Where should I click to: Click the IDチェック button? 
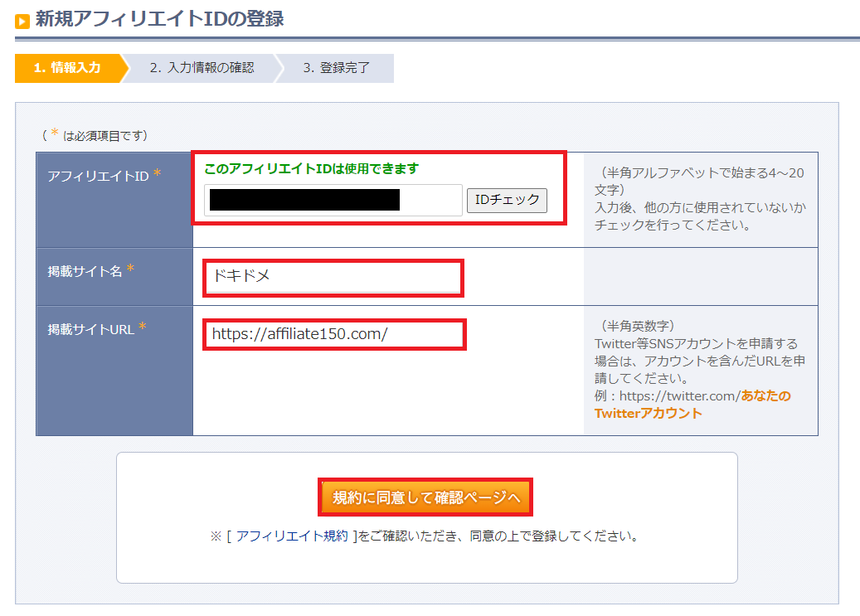pos(507,200)
